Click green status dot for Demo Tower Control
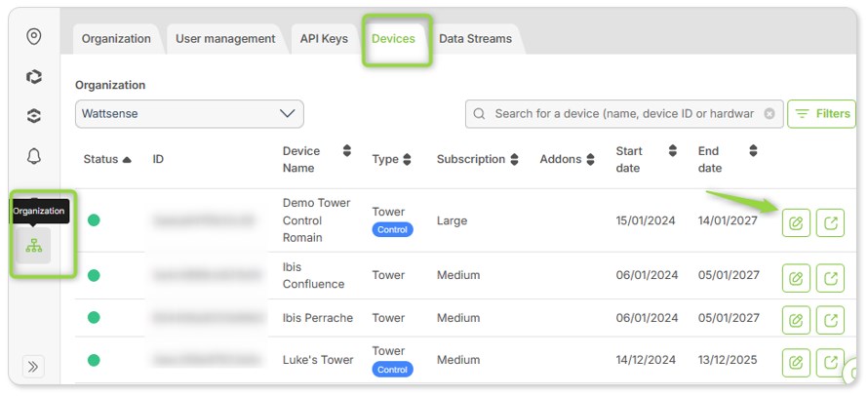This screenshot has width=868, height=397. tap(94, 220)
